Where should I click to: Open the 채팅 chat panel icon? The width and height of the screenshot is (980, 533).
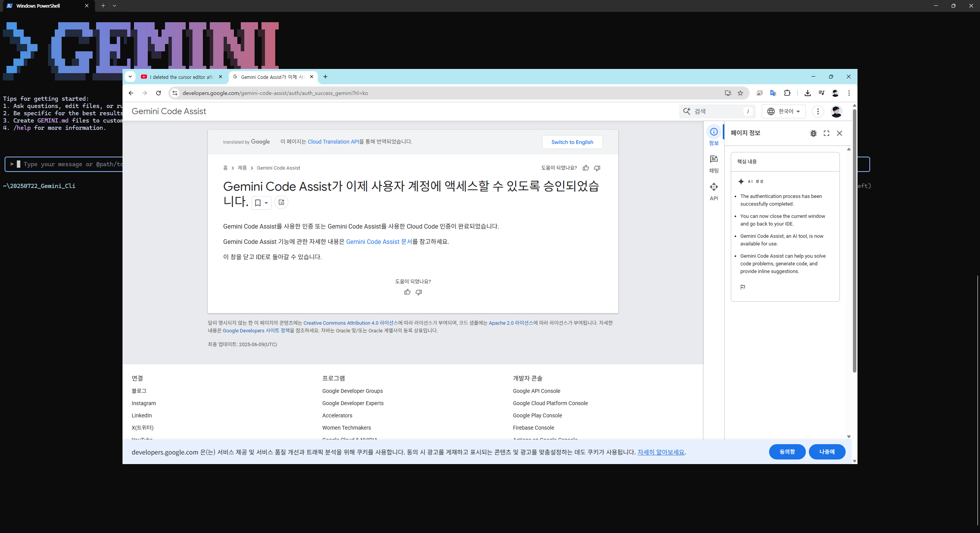click(x=714, y=160)
